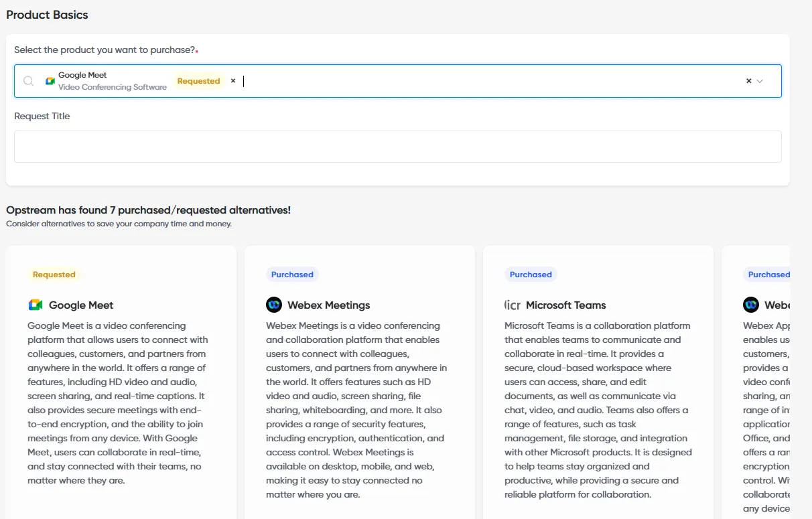This screenshot has width=812, height=519.
Task: Click the Webex App logo on the fourth card
Action: pyautogui.click(x=751, y=305)
